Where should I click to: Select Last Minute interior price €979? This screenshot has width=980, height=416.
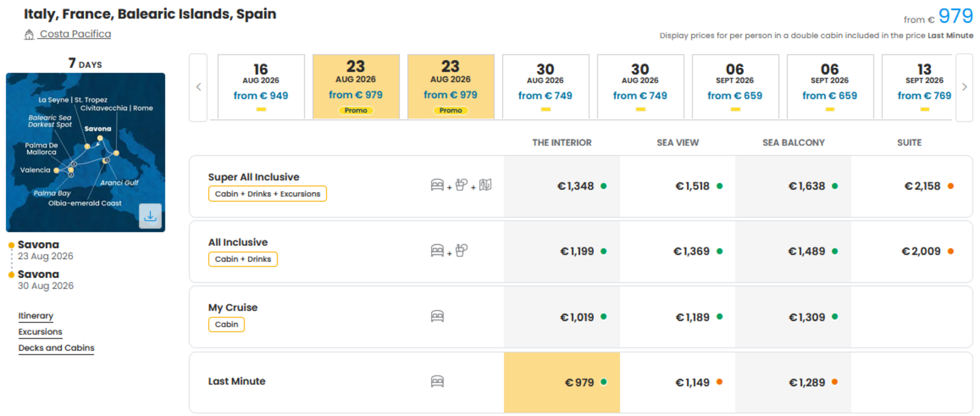562,383
